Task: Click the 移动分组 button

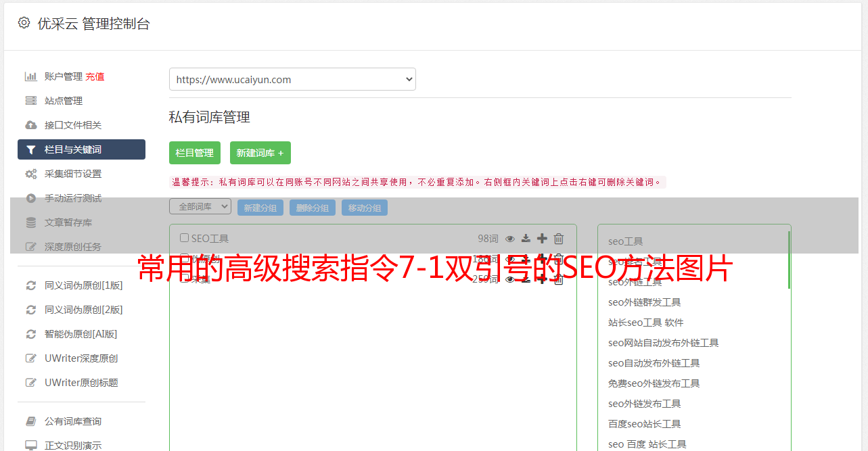Action: [365, 208]
